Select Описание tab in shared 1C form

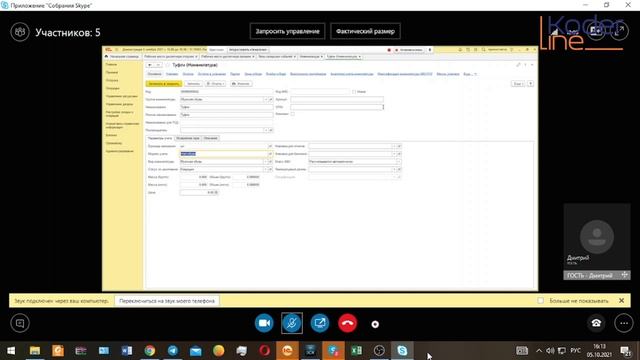[x=211, y=138]
